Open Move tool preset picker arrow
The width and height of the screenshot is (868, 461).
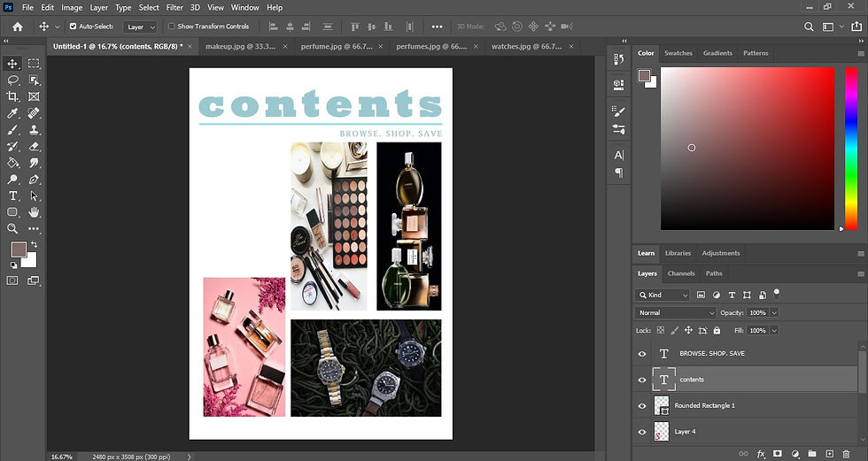click(x=57, y=27)
